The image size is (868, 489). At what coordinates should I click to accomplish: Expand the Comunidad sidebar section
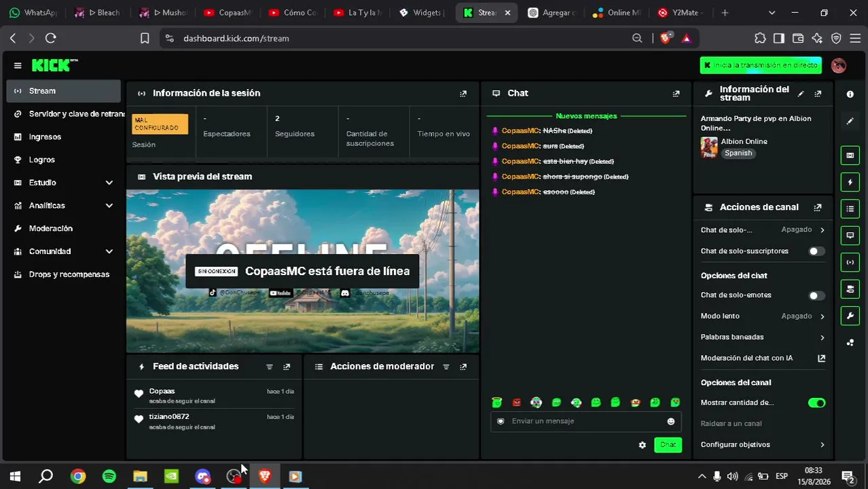click(x=109, y=251)
